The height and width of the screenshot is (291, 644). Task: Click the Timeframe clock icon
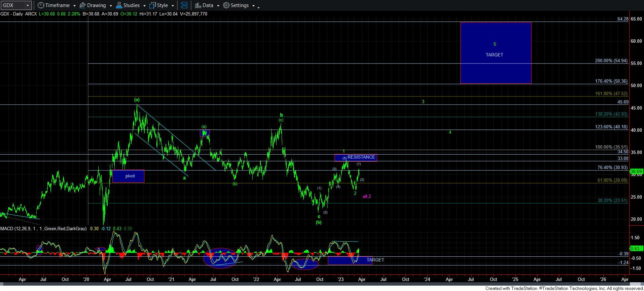pyautogui.click(x=41, y=5)
